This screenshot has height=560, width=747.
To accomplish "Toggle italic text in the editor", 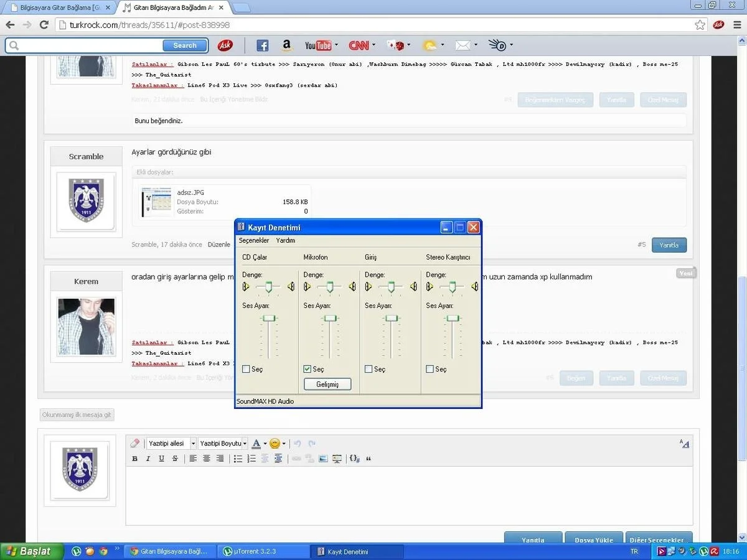I will point(148,459).
